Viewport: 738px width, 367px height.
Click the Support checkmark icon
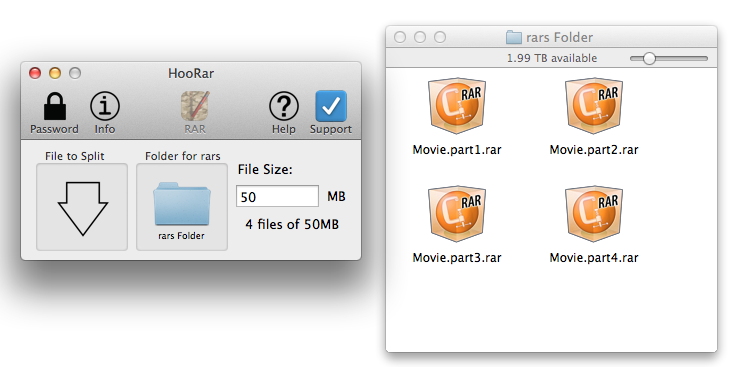point(331,106)
